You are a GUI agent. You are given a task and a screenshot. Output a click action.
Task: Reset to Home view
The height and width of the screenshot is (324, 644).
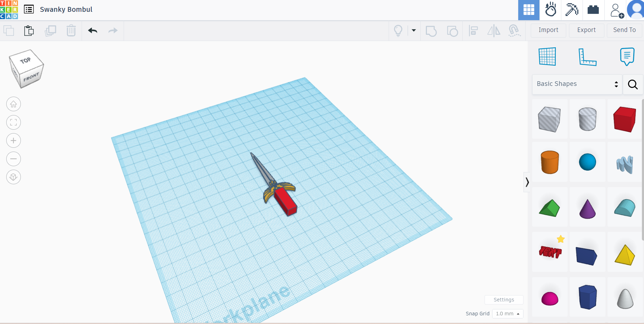14,104
